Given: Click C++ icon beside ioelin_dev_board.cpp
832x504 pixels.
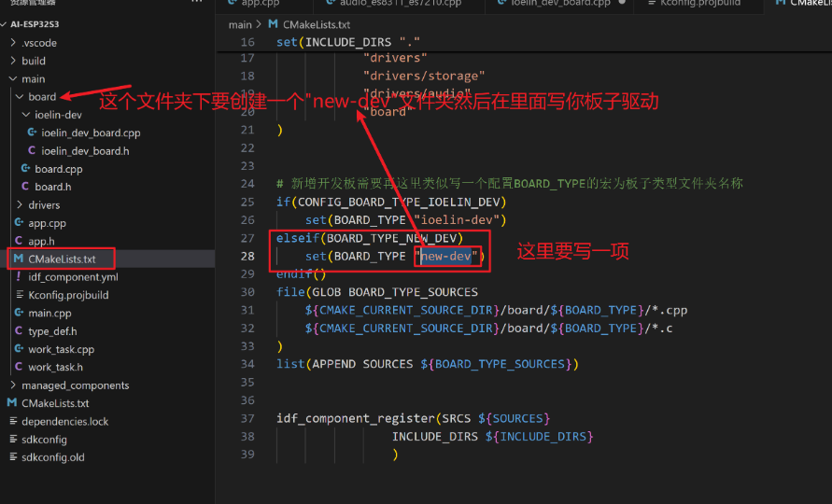Looking at the screenshot, I should pyautogui.click(x=33, y=133).
